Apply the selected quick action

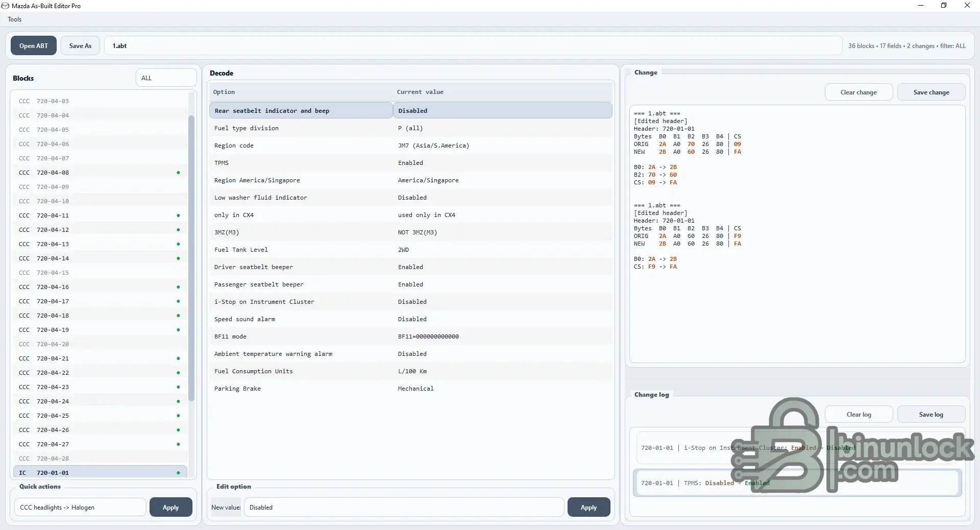[170, 508]
